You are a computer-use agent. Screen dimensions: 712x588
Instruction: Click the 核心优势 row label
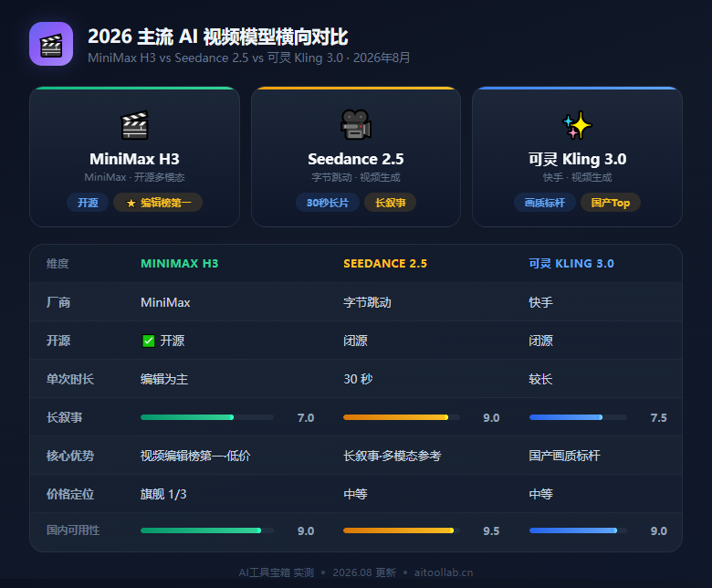[70, 456]
